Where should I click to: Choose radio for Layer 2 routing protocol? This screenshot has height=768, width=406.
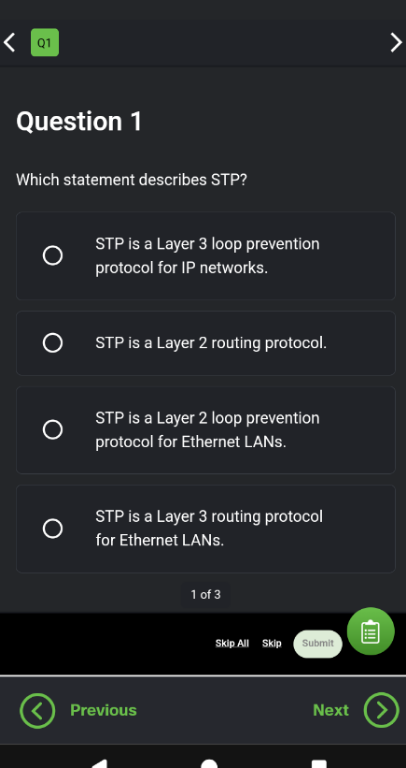pos(52,343)
